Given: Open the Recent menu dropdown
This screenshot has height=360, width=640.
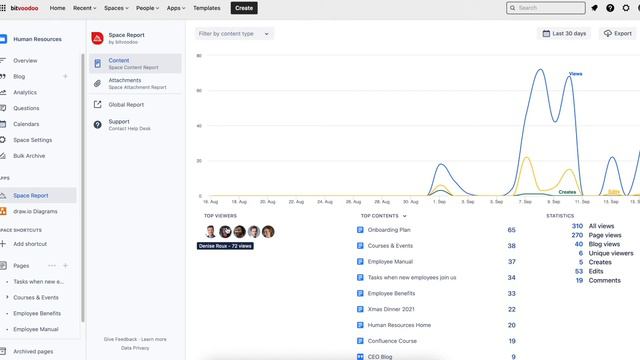Looking at the screenshot, I should [84, 8].
